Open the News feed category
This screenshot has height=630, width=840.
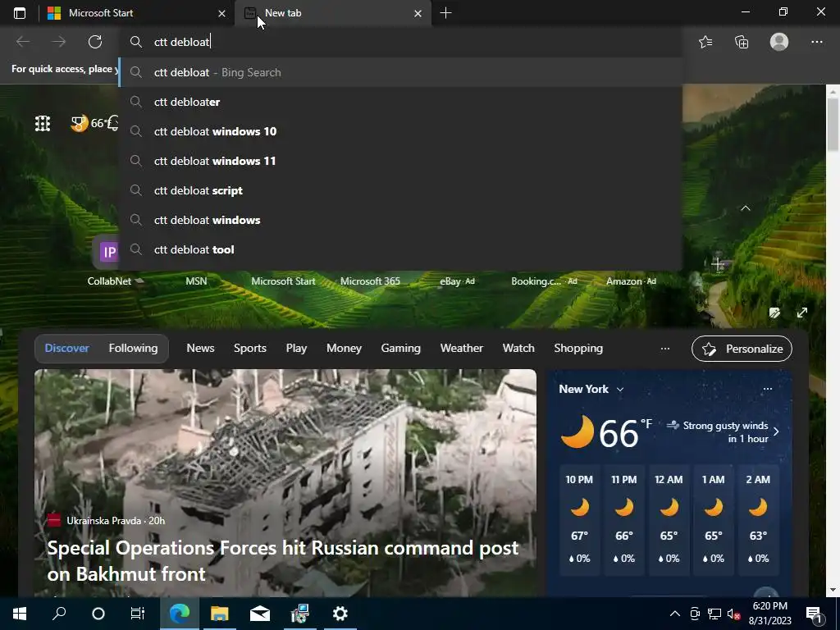(x=200, y=348)
